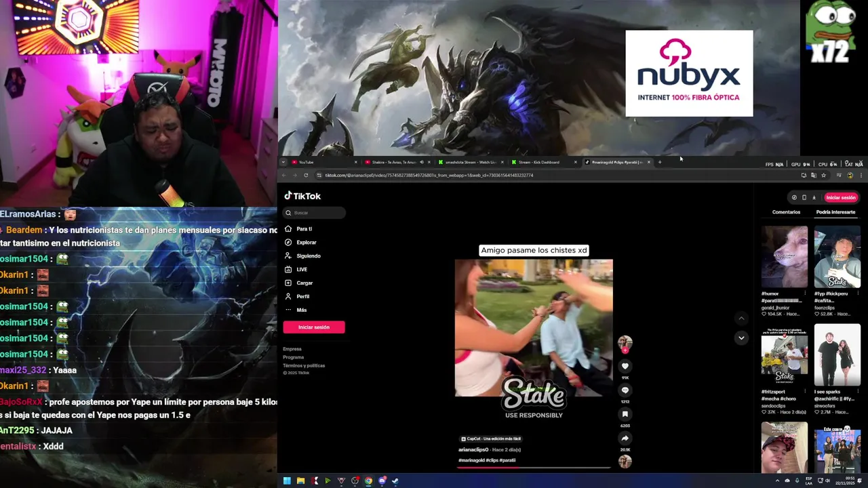Reload the TikTok page
The height and width of the screenshot is (488, 868).
click(x=306, y=176)
